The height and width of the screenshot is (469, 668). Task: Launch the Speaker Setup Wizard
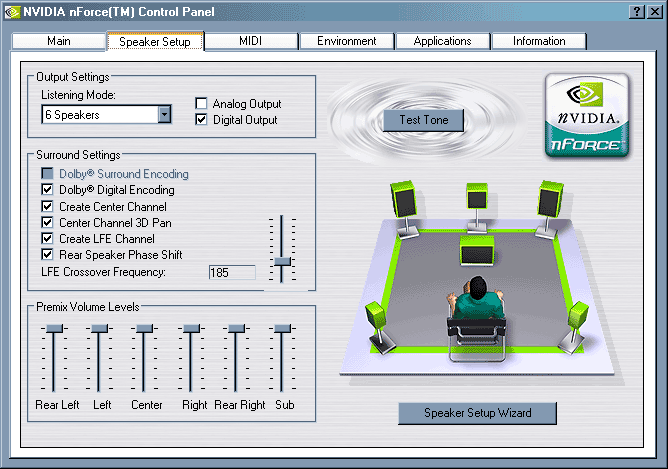point(478,413)
